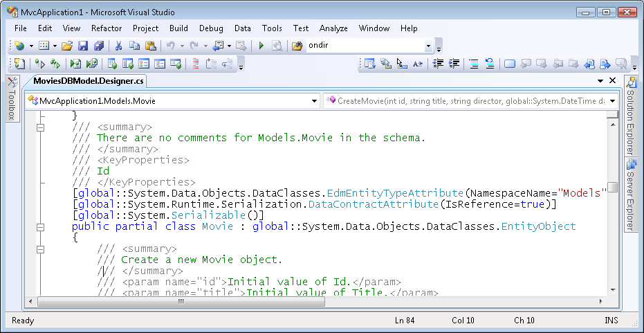This screenshot has width=644, height=333.
Task: Open the Toolbox side panel
Action: click(x=12, y=98)
